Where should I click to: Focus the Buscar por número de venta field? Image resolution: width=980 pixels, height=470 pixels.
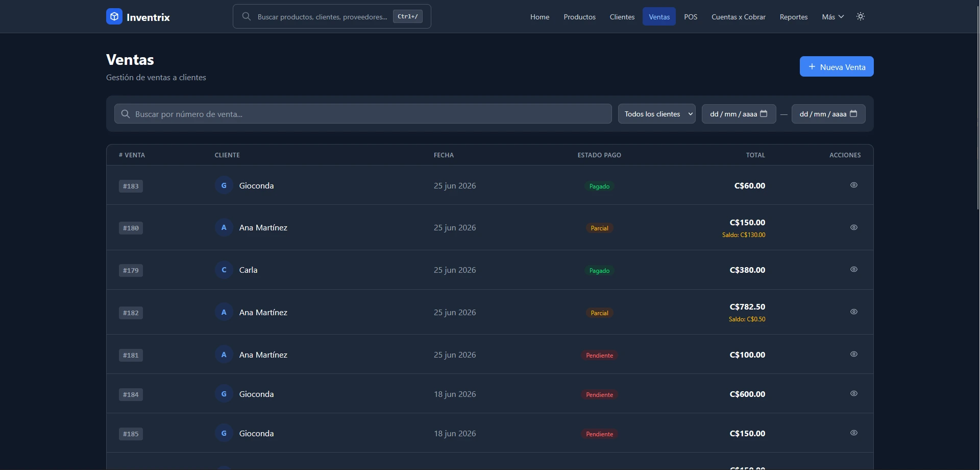(363, 114)
